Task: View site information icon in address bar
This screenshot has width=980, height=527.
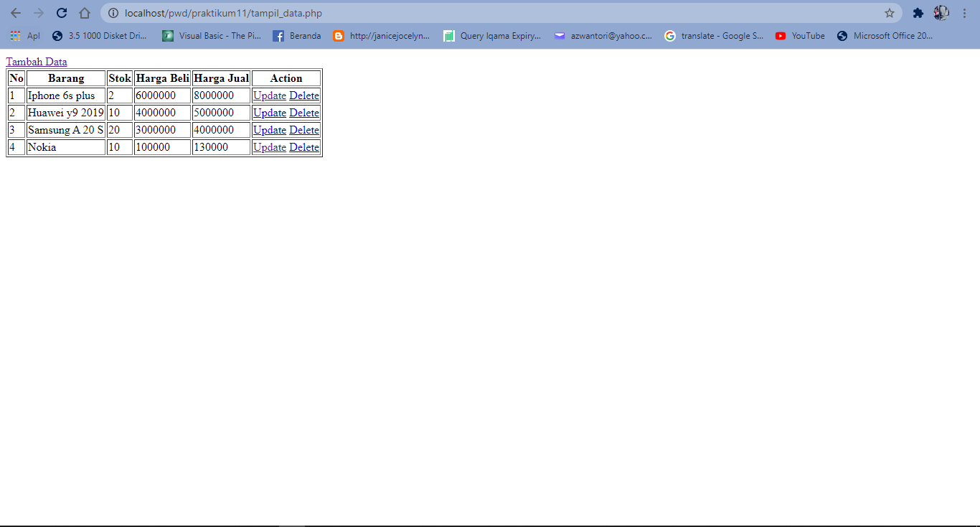Action: 113,13
